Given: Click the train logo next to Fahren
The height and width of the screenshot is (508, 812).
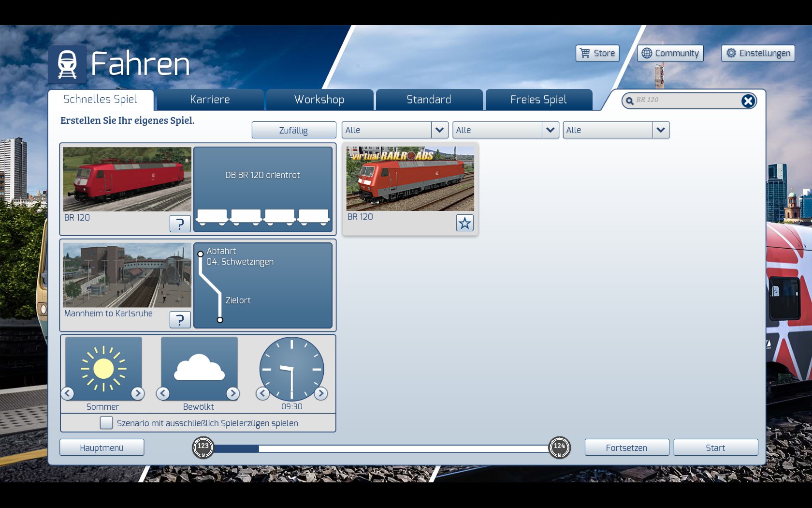Looking at the screenshot, I should (x=67, y=64).
